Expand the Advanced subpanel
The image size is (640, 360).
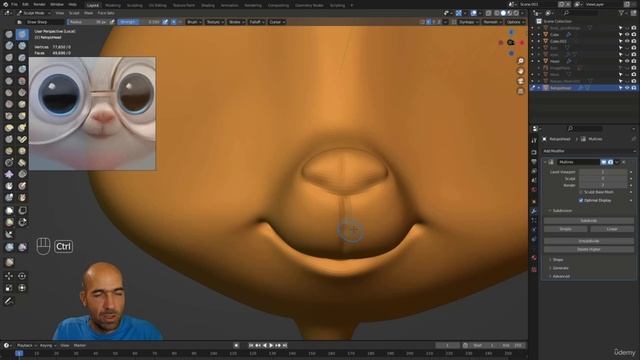click(x=560, y=276)
